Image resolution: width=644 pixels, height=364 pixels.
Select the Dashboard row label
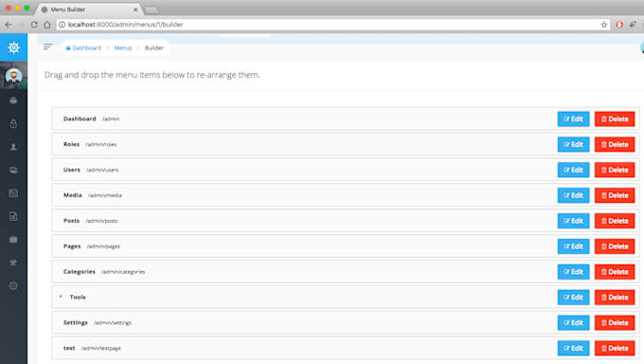[80, 118]
